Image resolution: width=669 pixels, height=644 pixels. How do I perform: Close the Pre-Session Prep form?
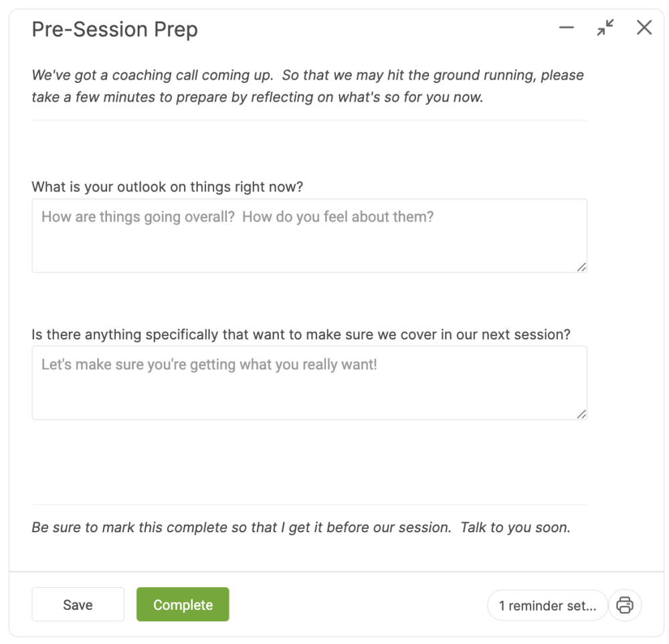[644, 27]
